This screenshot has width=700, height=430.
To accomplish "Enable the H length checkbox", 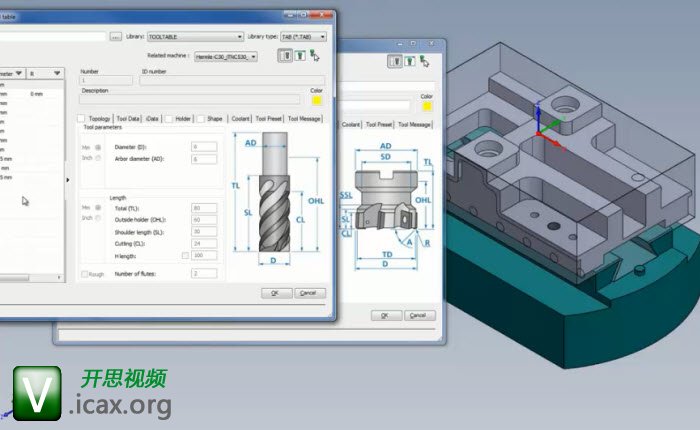I will [x=185, y=255].
